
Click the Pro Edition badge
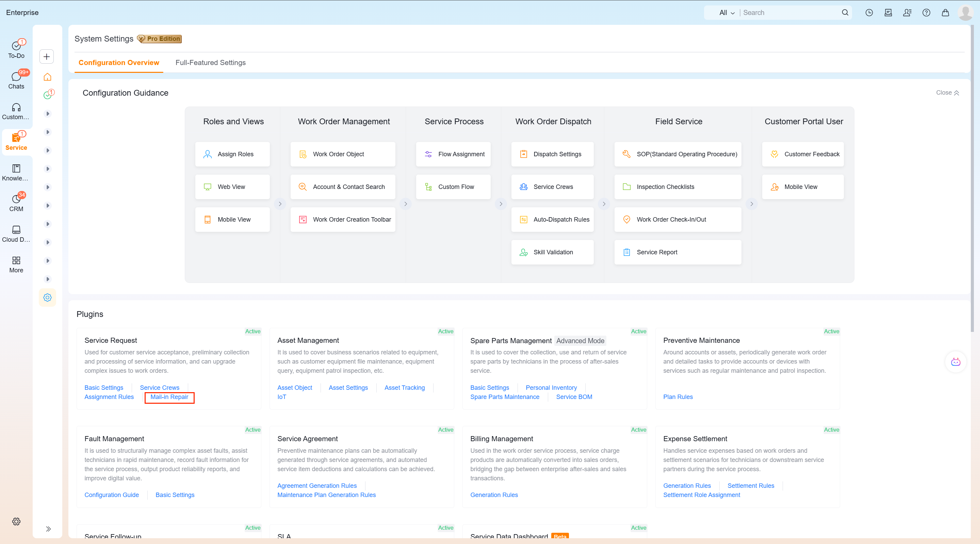(159, 39)
